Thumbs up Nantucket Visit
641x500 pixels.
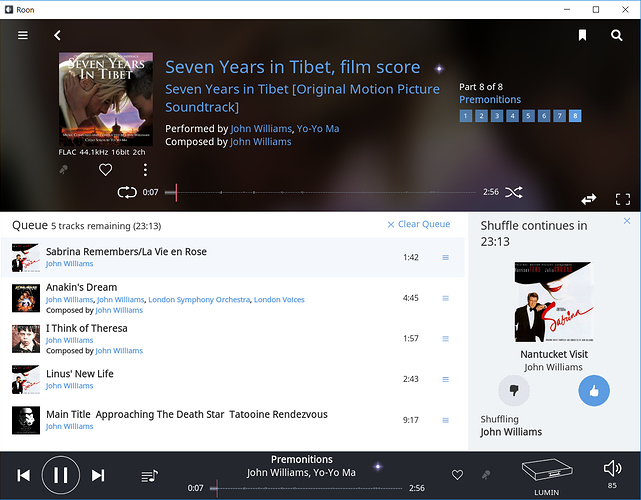(x=594, y=390)
